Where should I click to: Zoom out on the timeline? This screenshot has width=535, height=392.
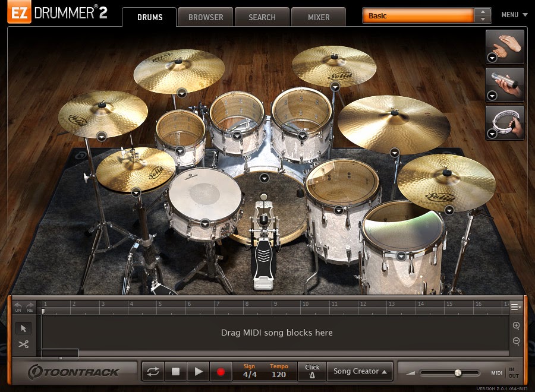(x=516, y=341)
